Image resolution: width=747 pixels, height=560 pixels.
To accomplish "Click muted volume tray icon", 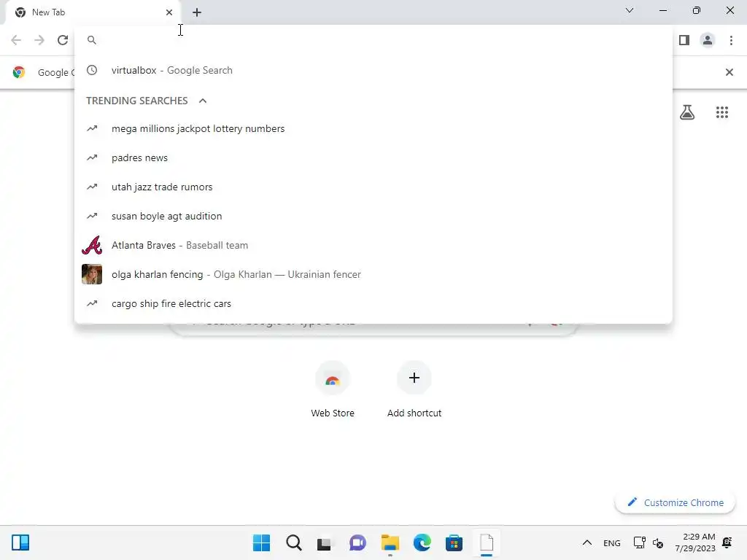I will click(658, 542).
